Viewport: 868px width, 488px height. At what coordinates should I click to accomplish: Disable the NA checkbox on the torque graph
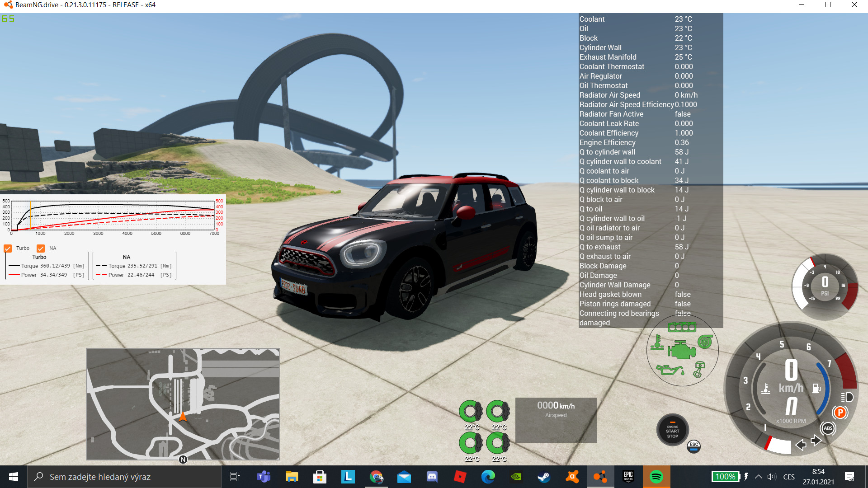point(42,248)
